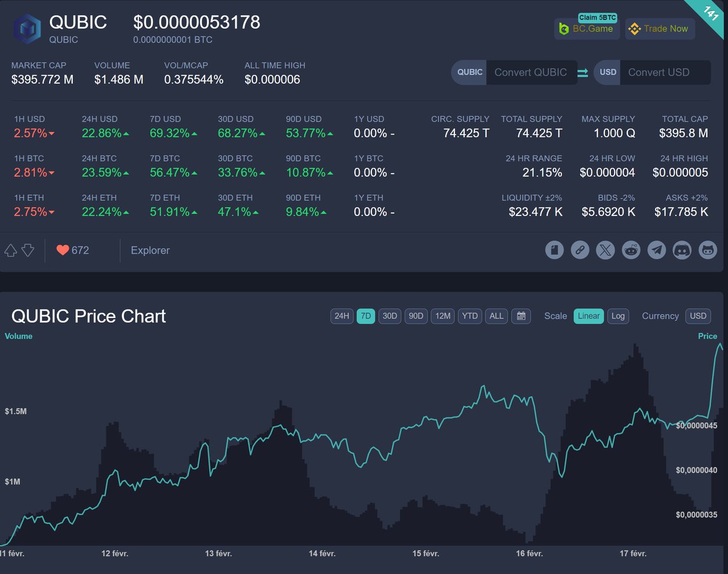Click the 0.375544% vol/mcap value
Image resolution: width=728 pixels, height=574 pixels.
click(194, 79)
